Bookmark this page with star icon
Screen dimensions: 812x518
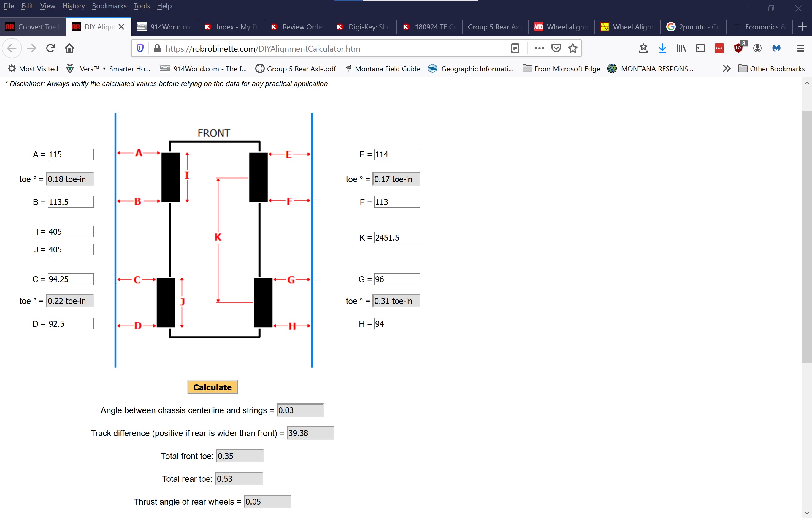pyautogui.click(x=572, y=48)
